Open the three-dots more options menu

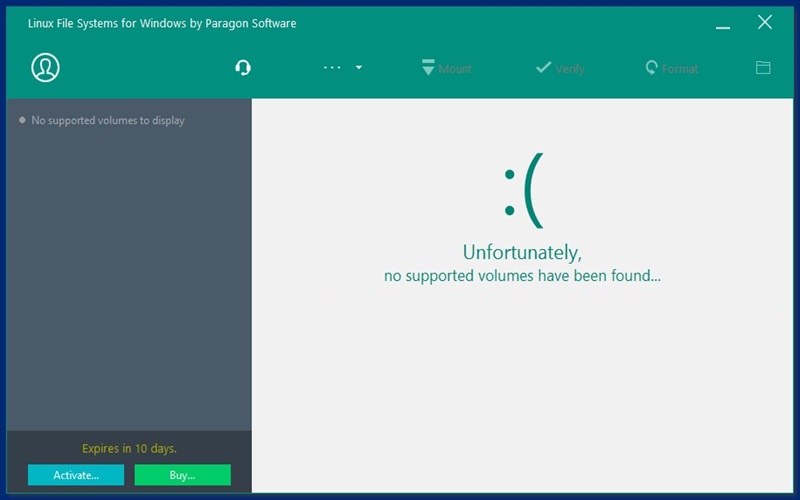click(332, 68)
